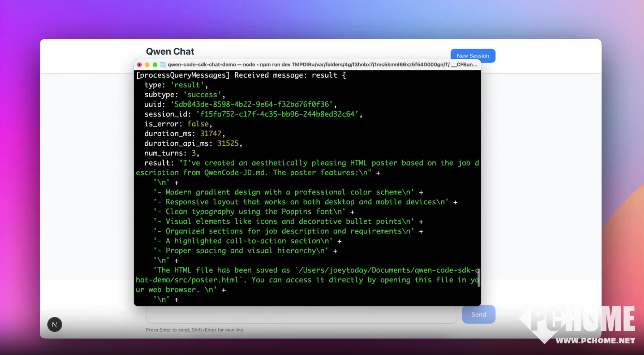The height and width of the screenshot is (355, 644).
Task: Focus the chat message input field
Action: click(x=301, y=315)
